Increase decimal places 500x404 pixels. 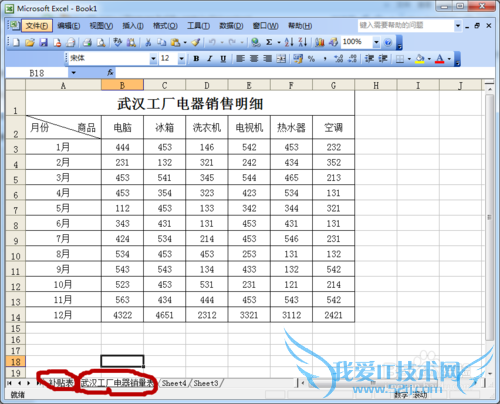339,59
